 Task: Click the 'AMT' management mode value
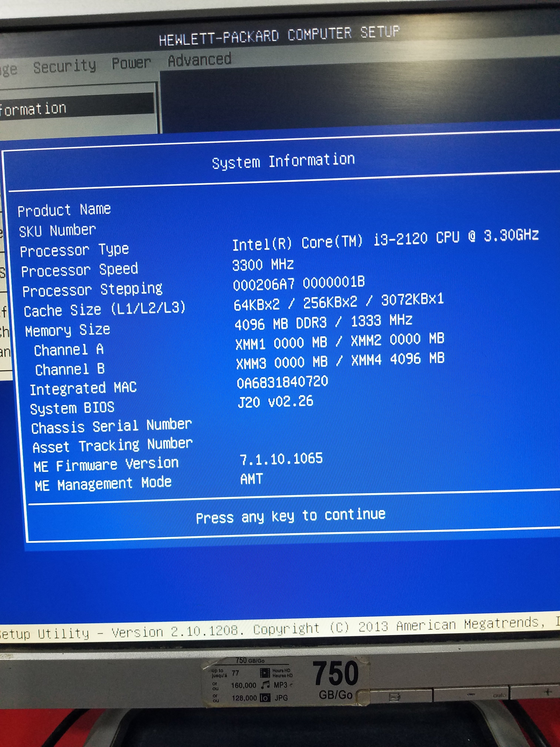(251, 479)
